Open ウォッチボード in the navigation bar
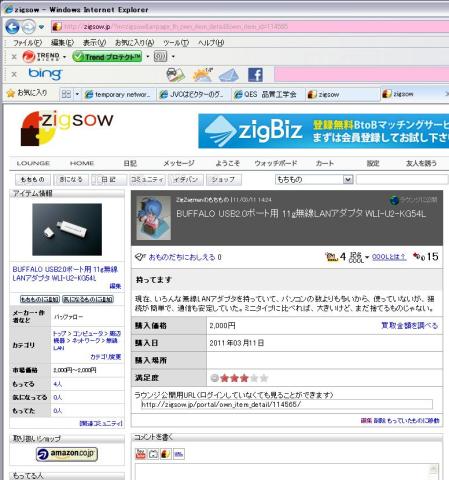This screenshot has width=449, height=480. pos(276,163)
